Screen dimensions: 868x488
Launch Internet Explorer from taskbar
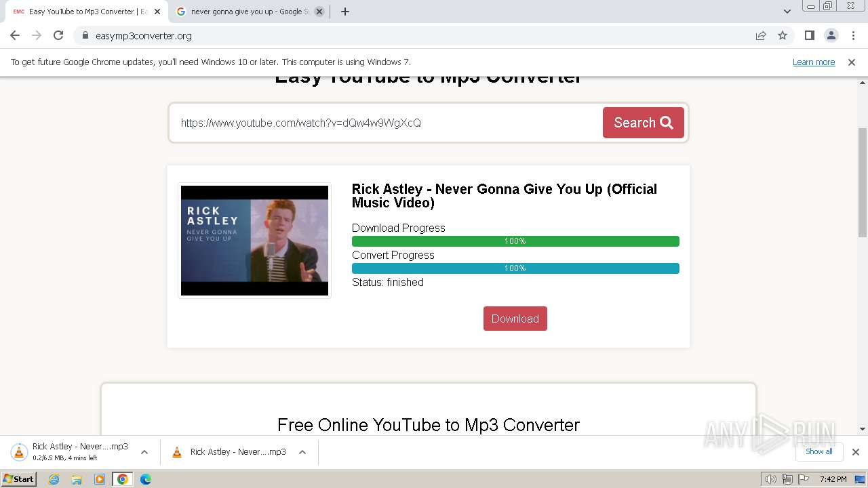[54, 479]
